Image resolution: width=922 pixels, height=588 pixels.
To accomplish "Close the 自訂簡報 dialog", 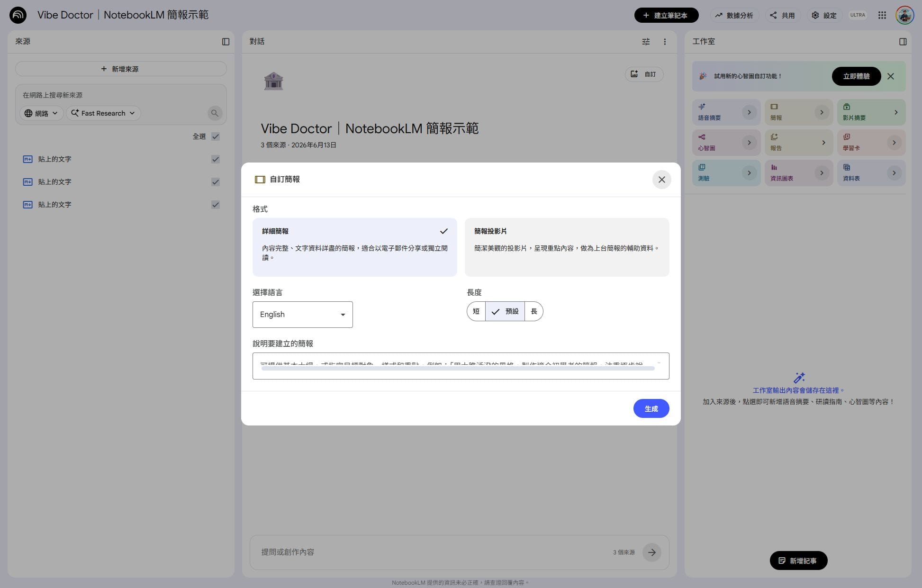I will click(661, 180).
